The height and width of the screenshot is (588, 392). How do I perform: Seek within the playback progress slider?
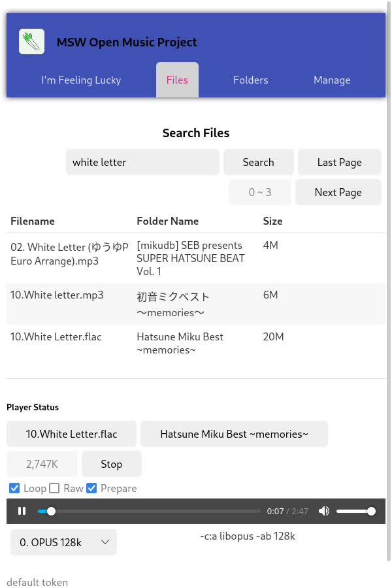150,511
